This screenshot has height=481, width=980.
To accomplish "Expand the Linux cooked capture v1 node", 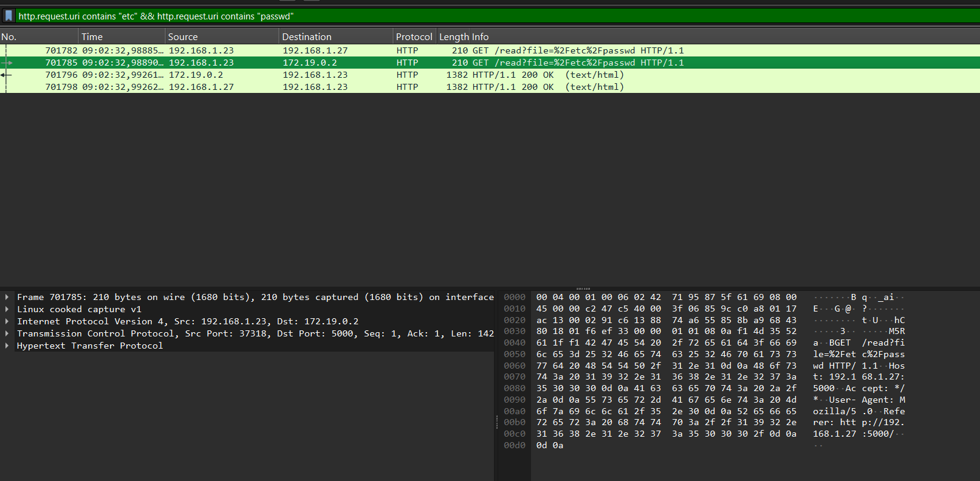I will [x=7, y=309].
